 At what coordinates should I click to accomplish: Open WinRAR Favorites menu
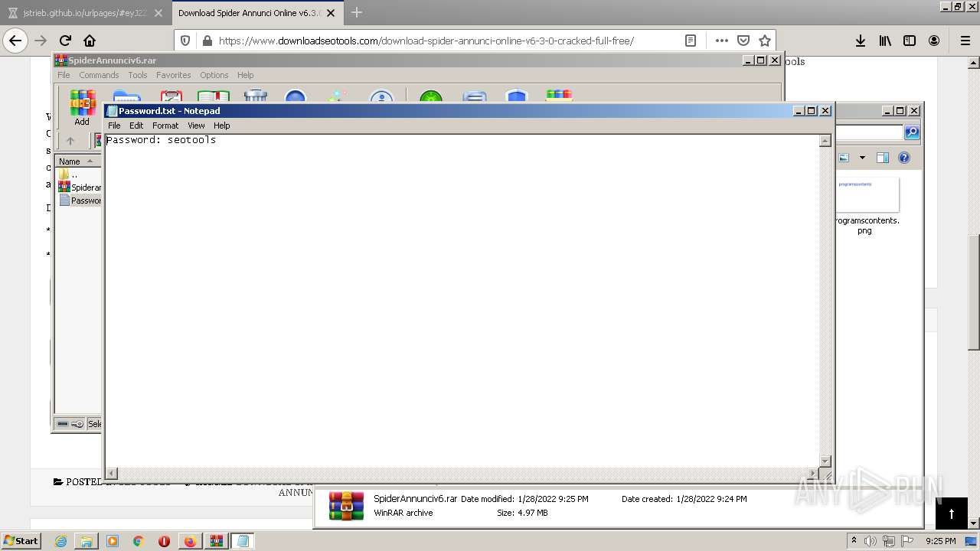click(174, 75)
